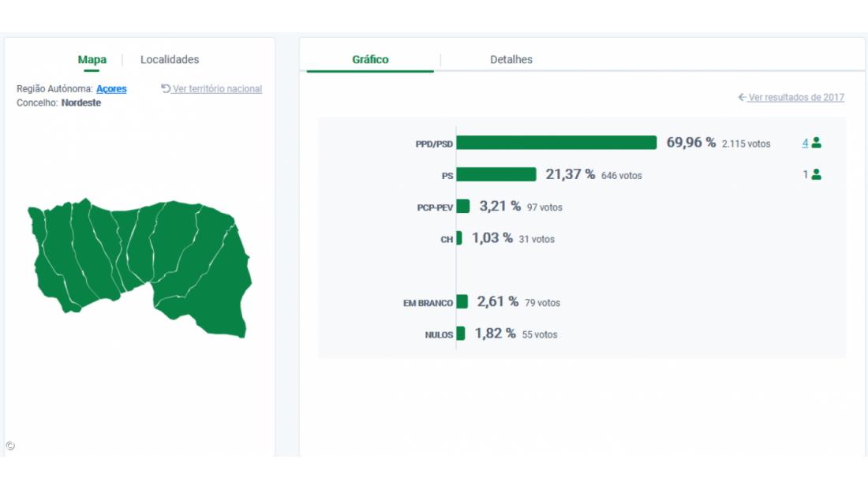Click the PPD/PSD green results bar
The width and height of the screenshot is (868, 489).
pos(556,143)
